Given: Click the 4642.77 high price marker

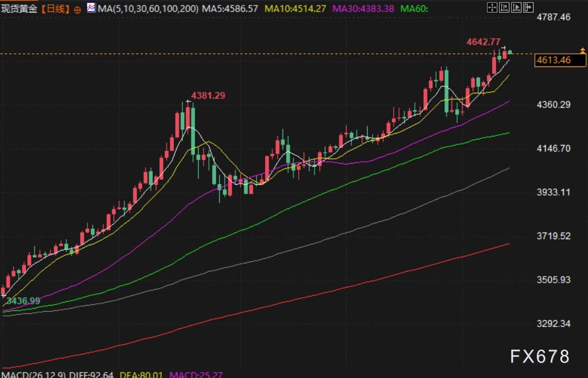Looking at the screenshot, I should (483, 42).
